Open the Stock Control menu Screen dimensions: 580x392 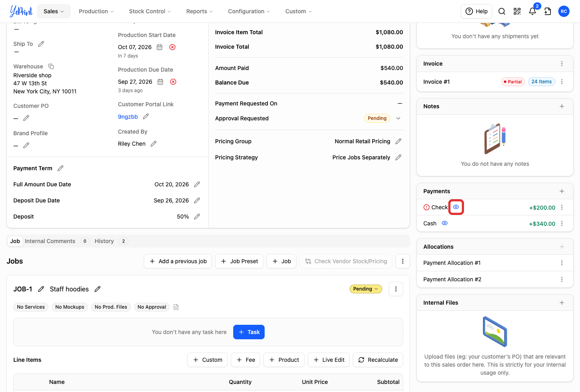(150, 11)
